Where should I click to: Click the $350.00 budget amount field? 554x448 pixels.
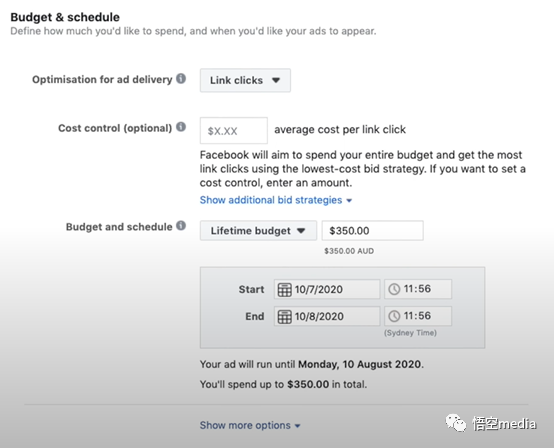point(372,231)
